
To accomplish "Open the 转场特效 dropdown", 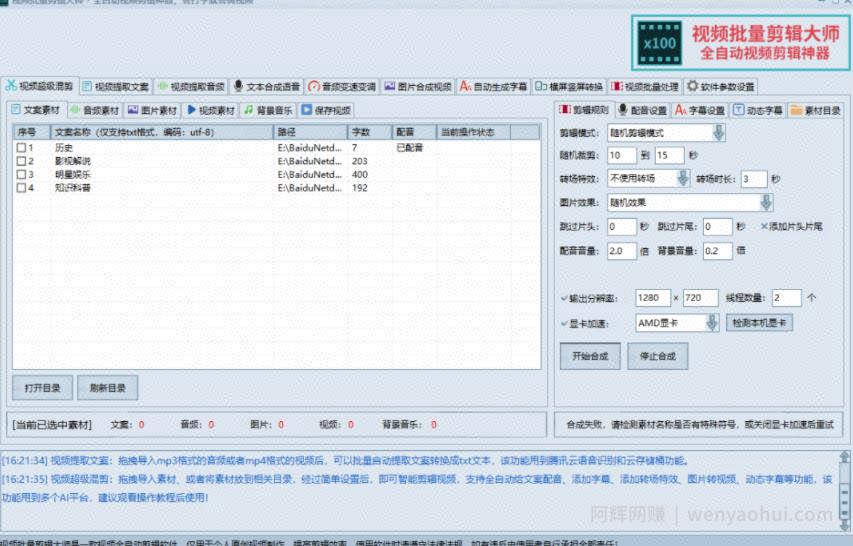I will pos(683,178).
